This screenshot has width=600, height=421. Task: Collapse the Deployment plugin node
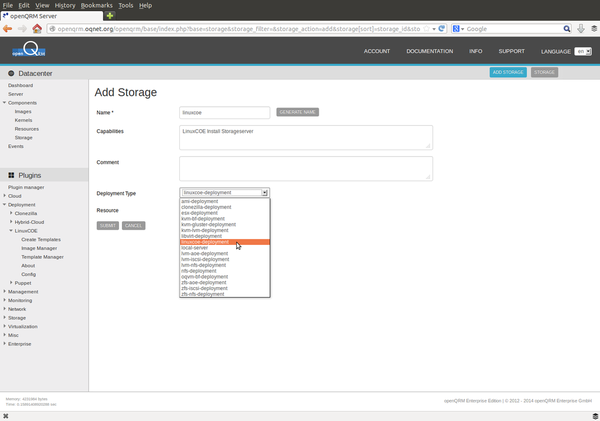point(5,204)
